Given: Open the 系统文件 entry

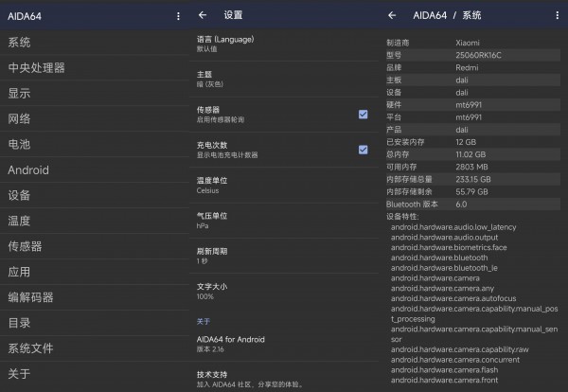Looking at the screenshot, I should pos(95,348).
